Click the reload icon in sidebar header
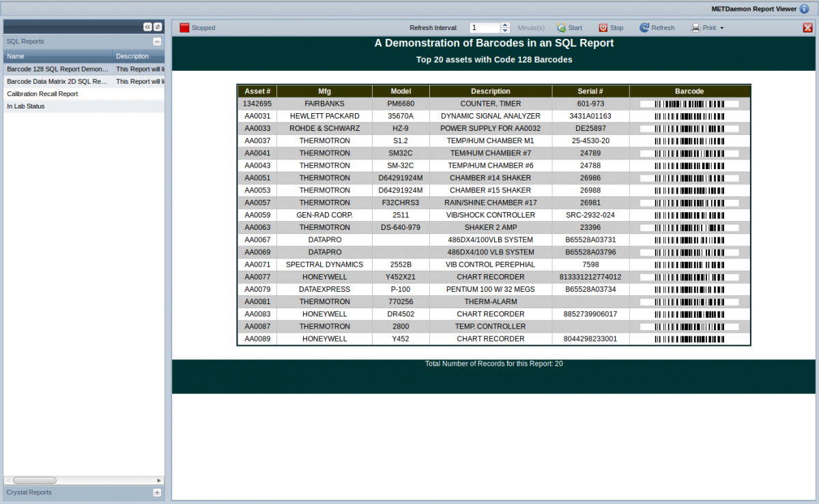Image resolution: width=819 pixels, height=504 pixels. (158, 27)
